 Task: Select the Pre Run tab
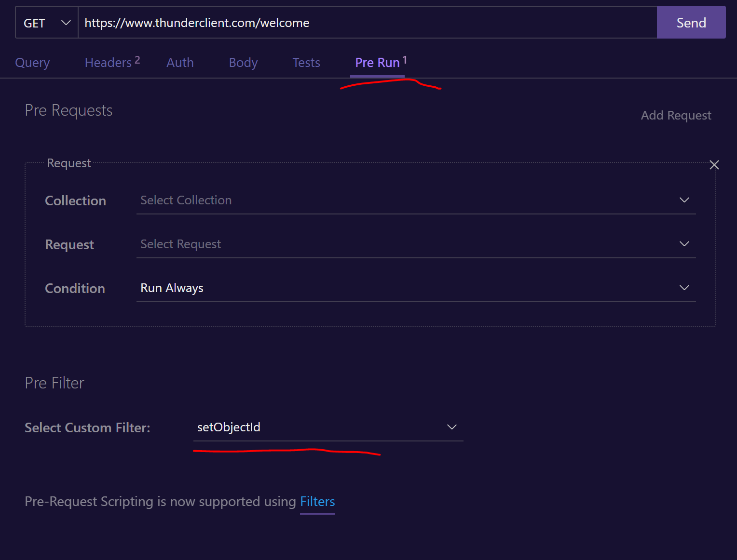click(x=378, y=63)
